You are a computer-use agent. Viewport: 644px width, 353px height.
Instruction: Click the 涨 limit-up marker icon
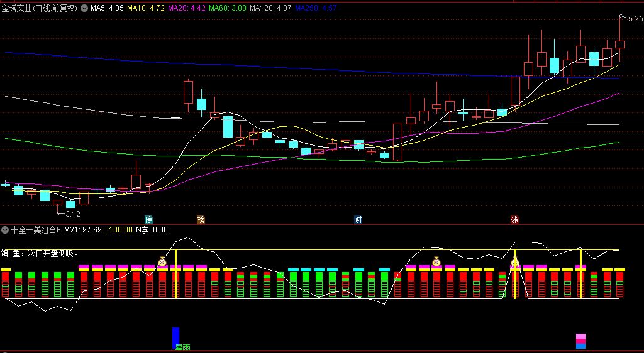tap(514, 219)
